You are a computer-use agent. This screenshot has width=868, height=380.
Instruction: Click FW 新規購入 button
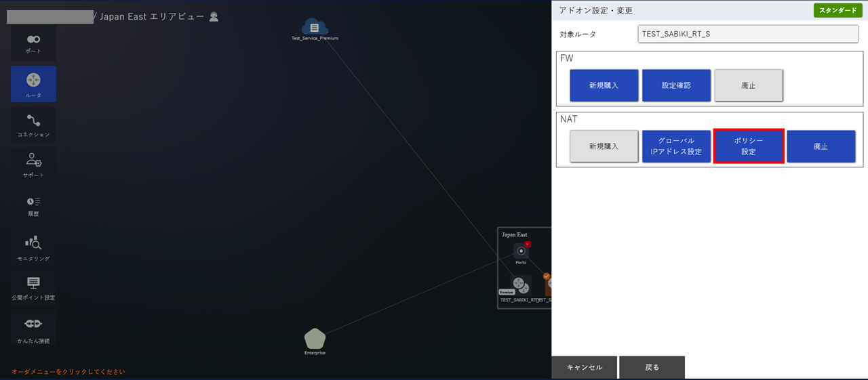tap(604, 86)
